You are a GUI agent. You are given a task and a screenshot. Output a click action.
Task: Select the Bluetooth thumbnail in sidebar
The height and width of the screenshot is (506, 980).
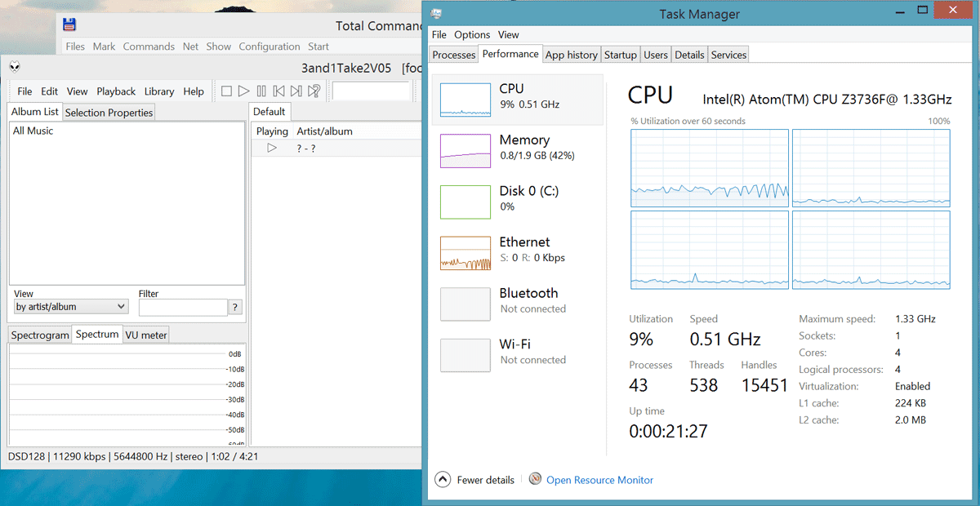click(465, 304)
